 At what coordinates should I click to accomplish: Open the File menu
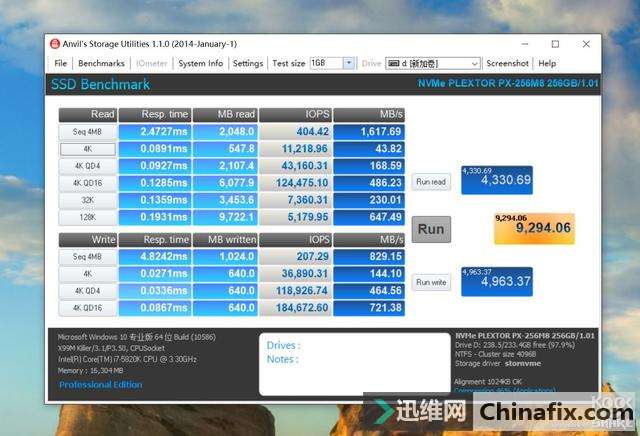point(60,63)
